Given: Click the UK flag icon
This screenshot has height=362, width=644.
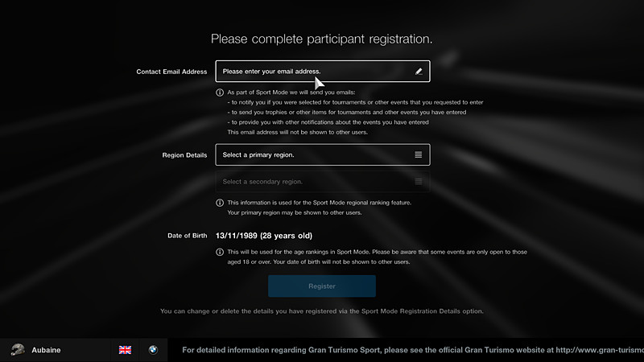Looking at the screenshot, I should (126, 350).
